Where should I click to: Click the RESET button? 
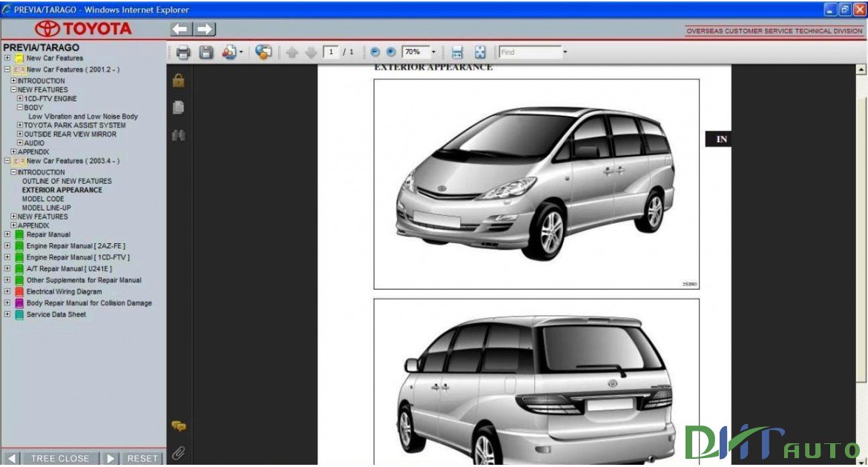[142, 458]
